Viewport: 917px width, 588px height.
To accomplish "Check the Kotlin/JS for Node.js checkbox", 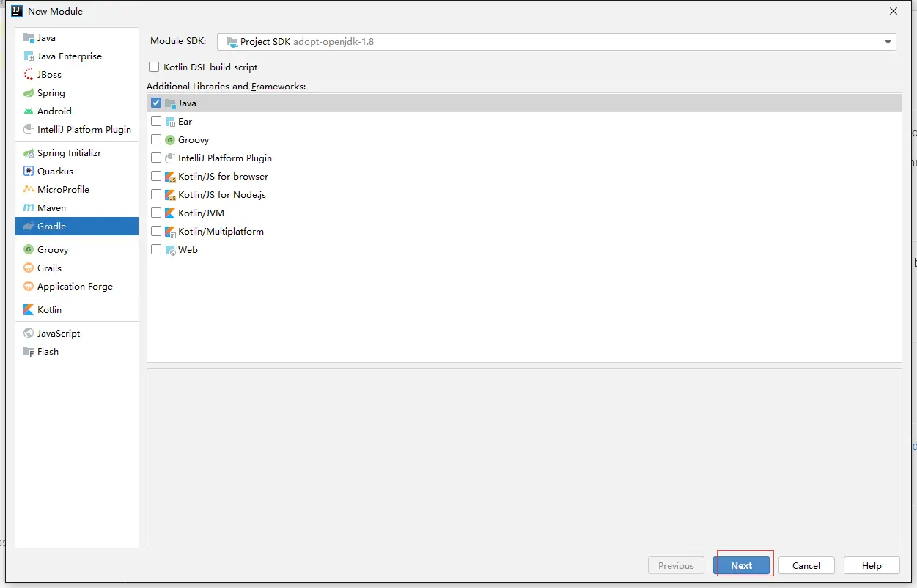I will tap(156, 195).
